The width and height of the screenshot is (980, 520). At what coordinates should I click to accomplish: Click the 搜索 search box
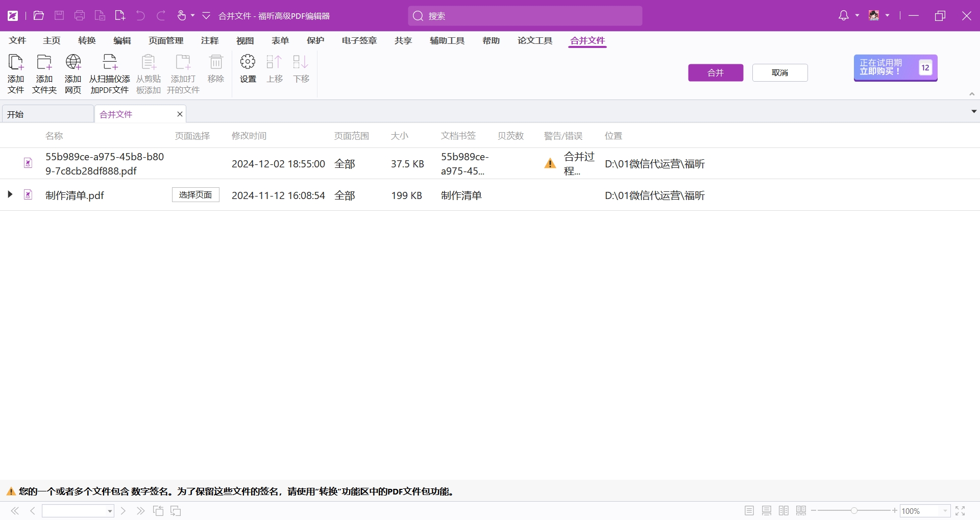pos(525,16)
